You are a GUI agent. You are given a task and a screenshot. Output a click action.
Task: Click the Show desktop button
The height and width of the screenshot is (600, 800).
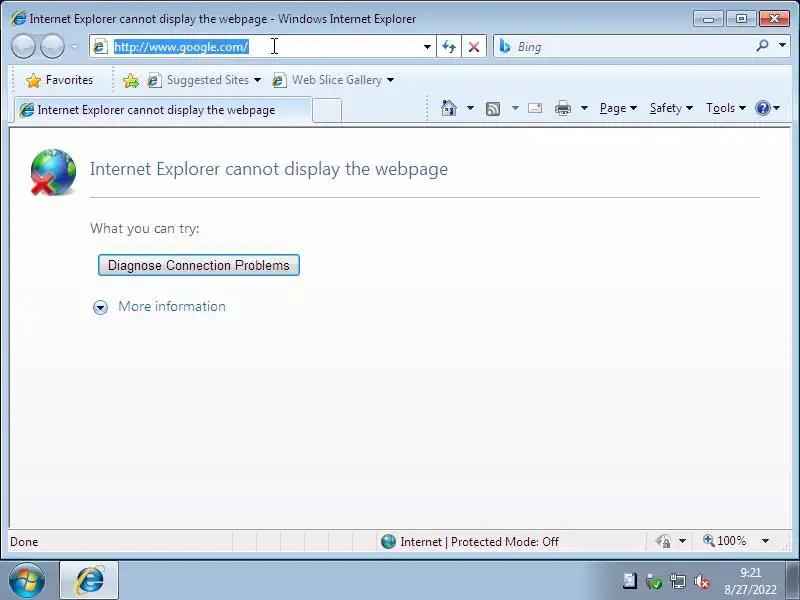click(793, 581)
